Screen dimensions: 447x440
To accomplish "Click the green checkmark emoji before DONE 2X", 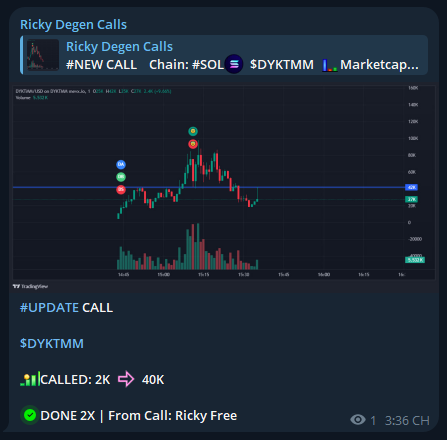I will tap(30, 415).
